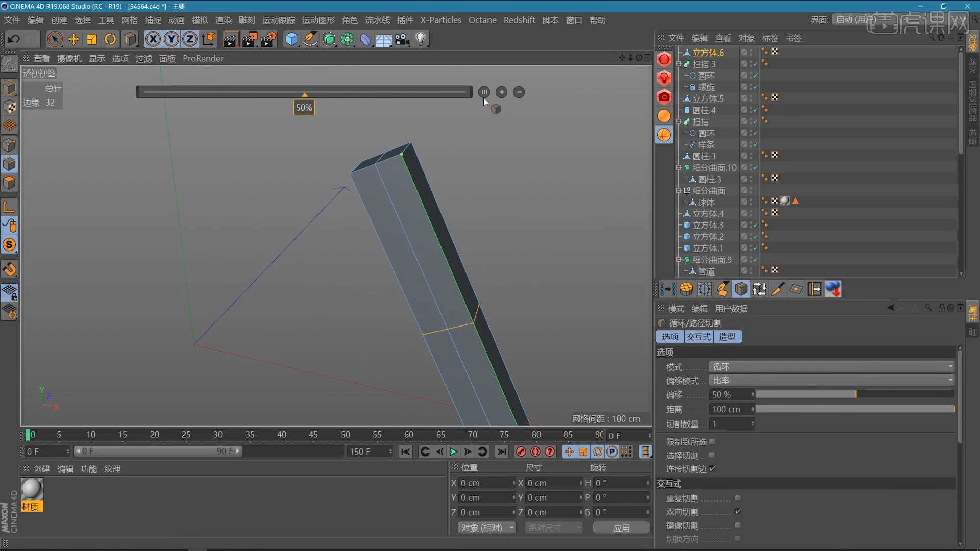The height and width of the screenshot is (551, 980).
Task: Enable the 限制到所选 checkbox
Action: coord(712,441)
